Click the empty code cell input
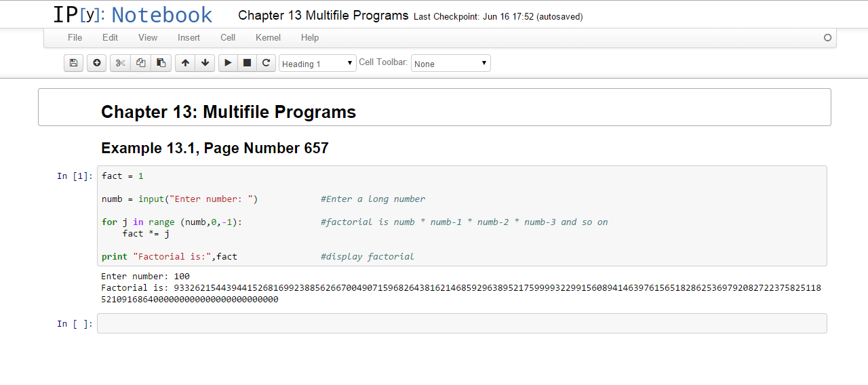Viewport: 868px width, 385px height. (x=461, y=323)
